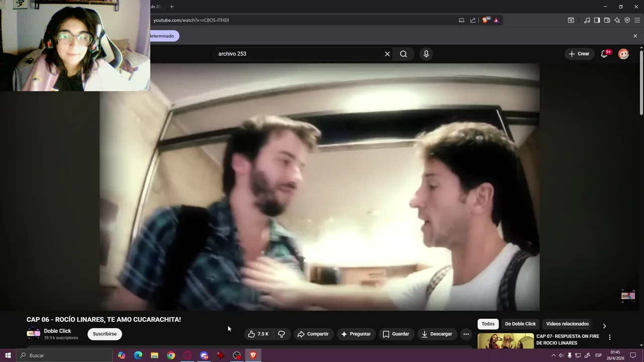Open CAP 07 Respuesta On Fire thumbnail
This screenshot has height=362, width=644.
tap(506, 341)
